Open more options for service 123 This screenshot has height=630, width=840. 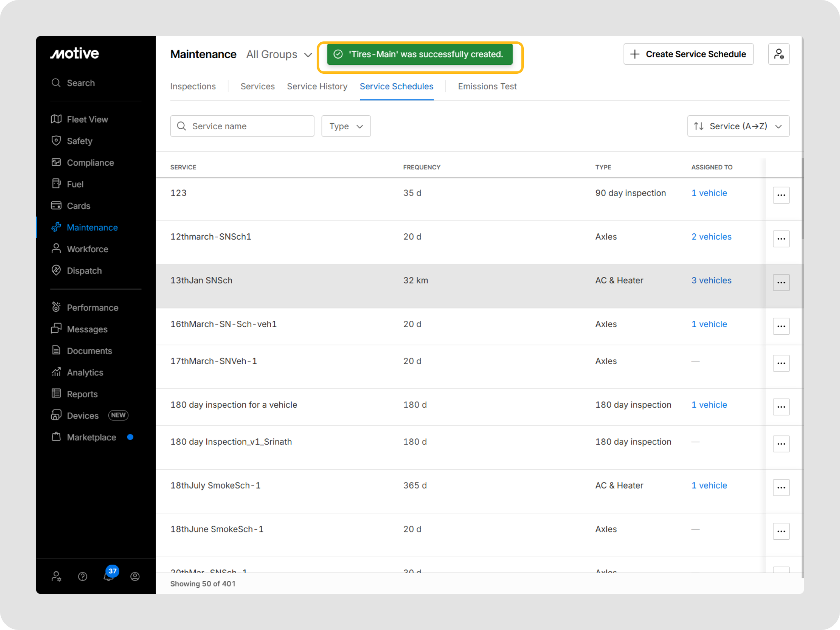[781, 195]
